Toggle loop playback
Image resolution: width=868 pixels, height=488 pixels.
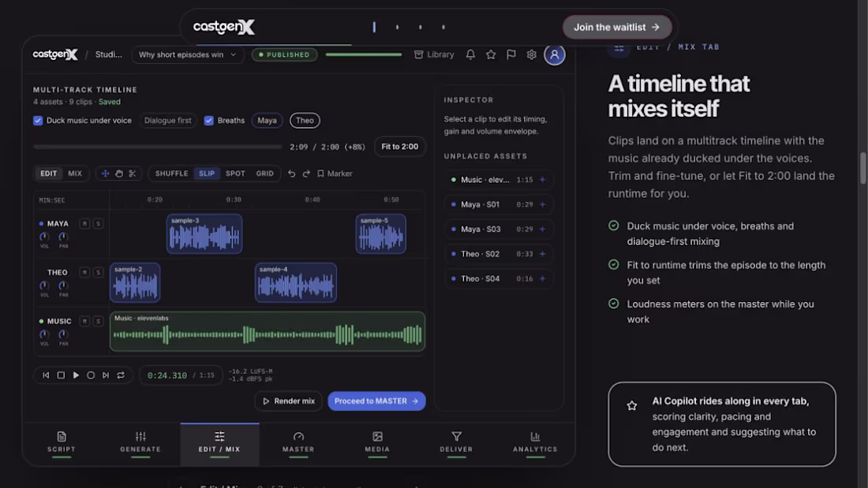click(121, 375)
